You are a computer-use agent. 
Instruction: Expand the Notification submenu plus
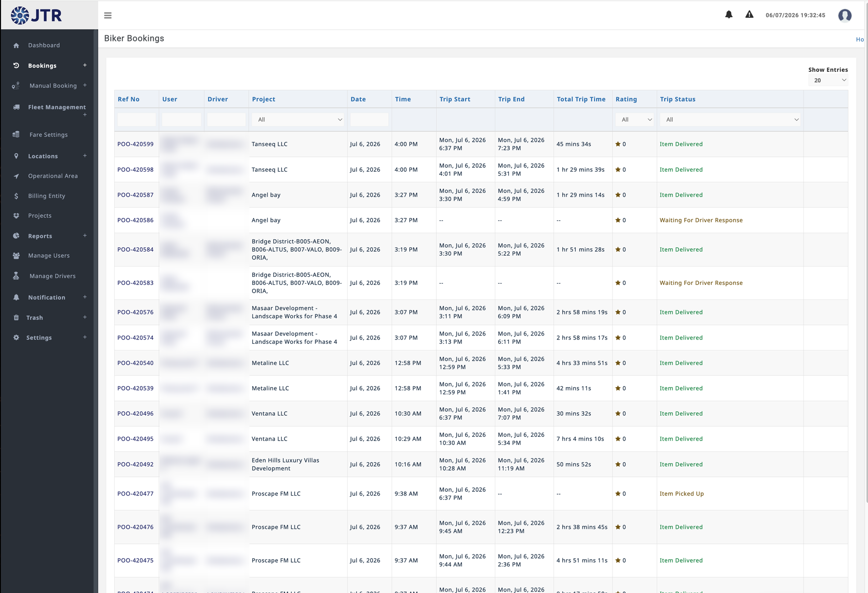point(85,297)
